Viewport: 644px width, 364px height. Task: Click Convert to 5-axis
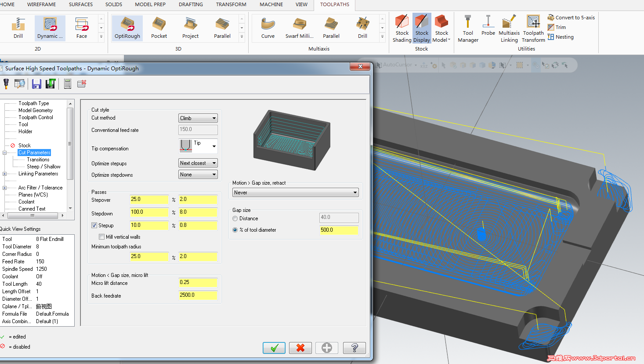(571, 18)
